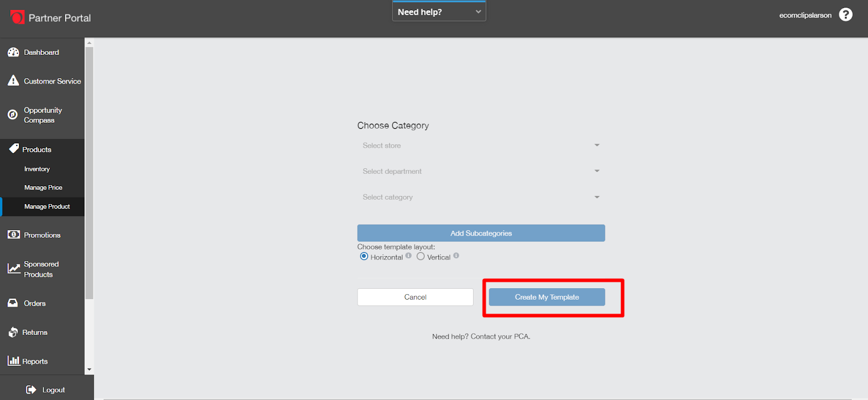
Task: Click the Reports bar chart icon
Action: pos(14,360)
